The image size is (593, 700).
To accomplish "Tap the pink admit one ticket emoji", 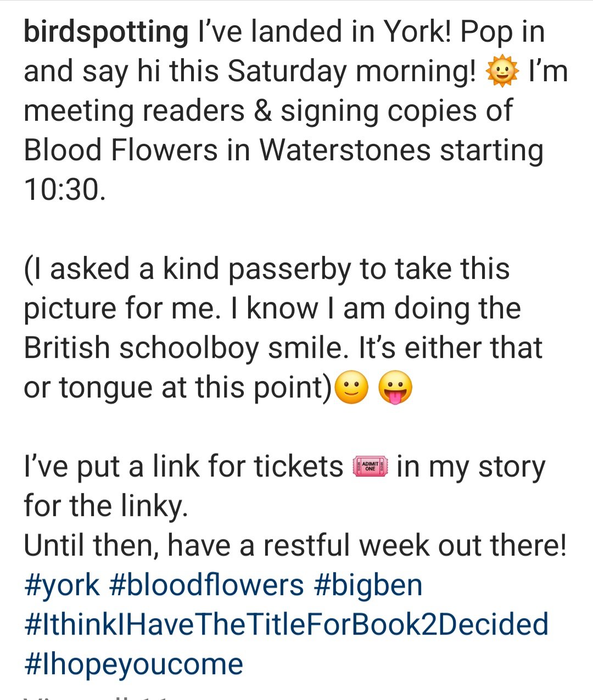I will pos(370,467).
